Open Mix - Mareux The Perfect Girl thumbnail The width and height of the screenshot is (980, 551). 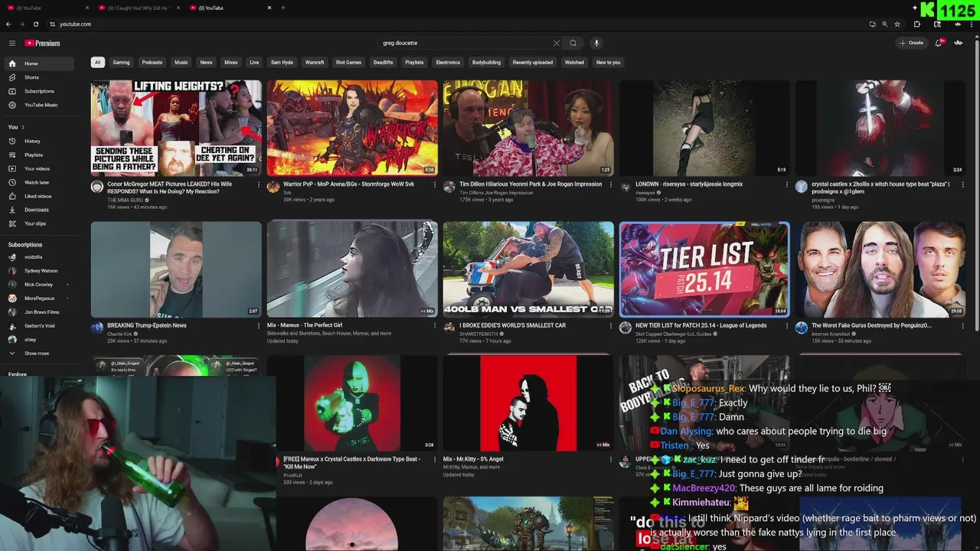tap(352, 269)
